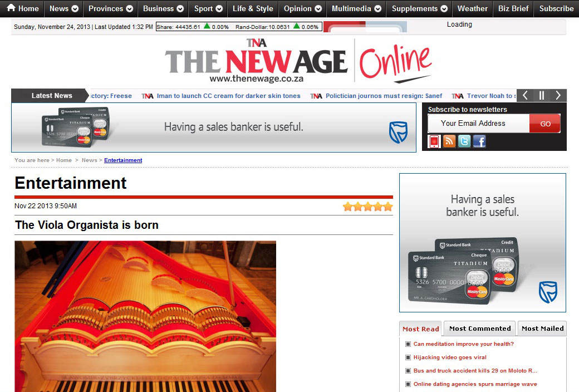Switch to the Most Commented tab
579x392 pixels.
480,329
